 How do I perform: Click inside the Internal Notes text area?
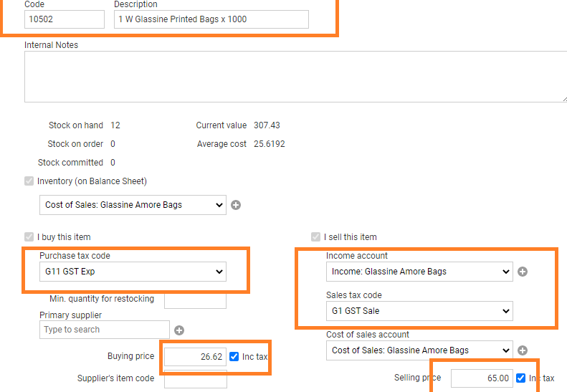(287, 76)
